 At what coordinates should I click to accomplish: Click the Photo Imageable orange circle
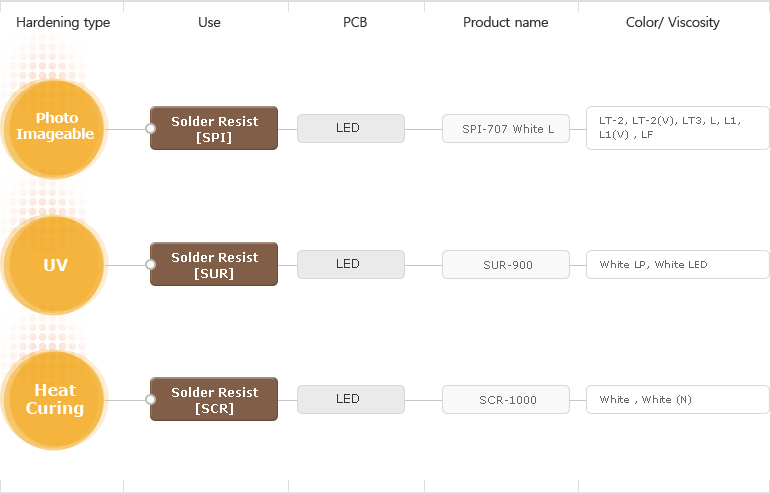[x=55, y=129]
